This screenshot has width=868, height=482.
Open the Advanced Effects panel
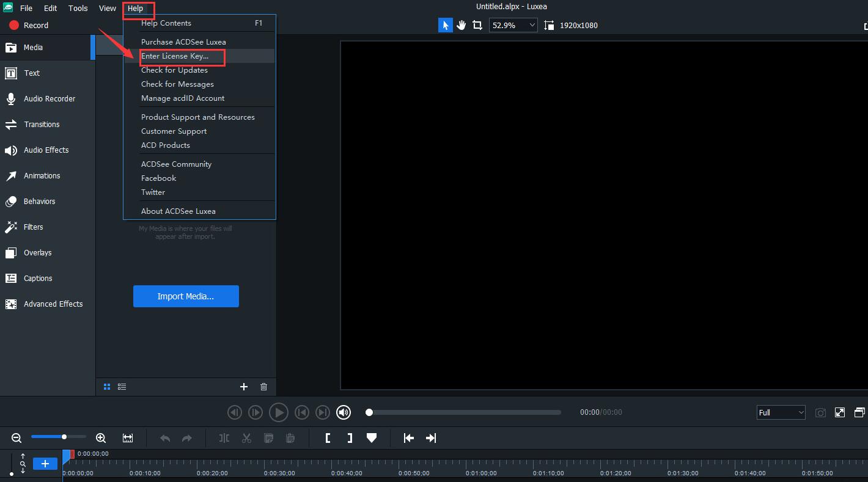tap(48, 304)
